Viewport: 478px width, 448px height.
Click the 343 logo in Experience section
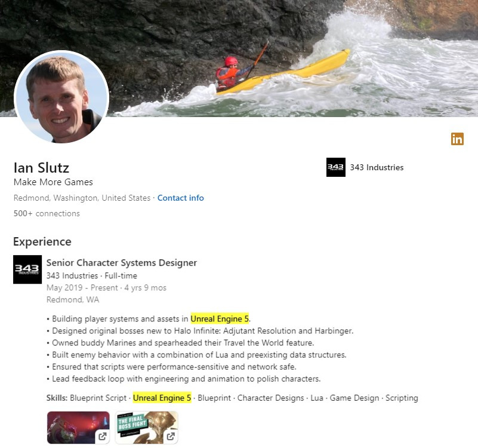tap(27, 269)
